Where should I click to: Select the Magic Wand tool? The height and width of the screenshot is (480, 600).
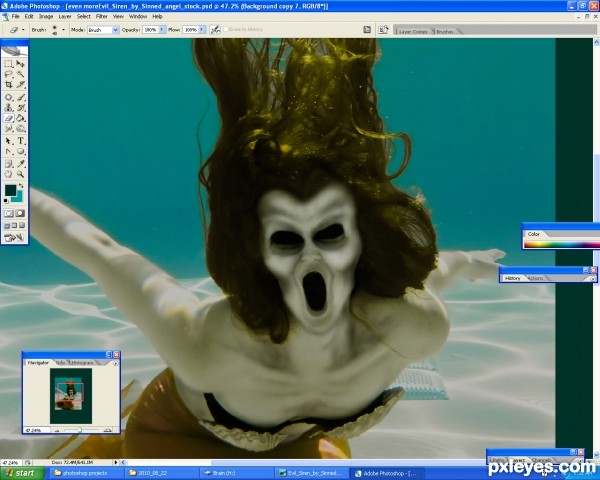[21, 74]
